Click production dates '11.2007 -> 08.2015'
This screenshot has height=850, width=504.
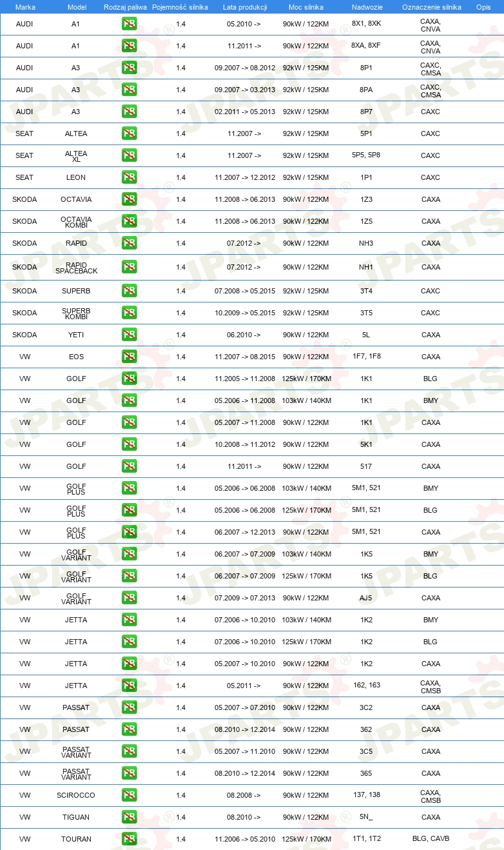(x=245, y=357)
